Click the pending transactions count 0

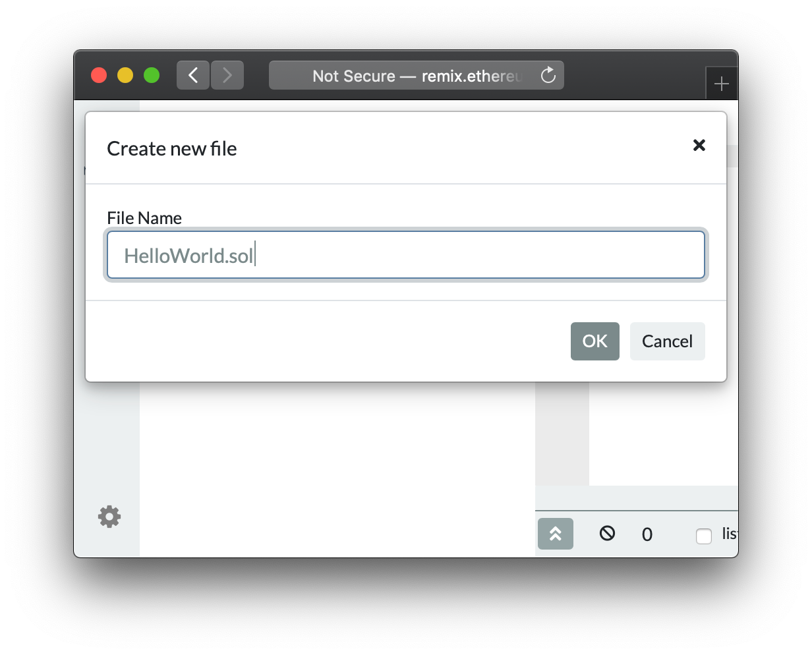tap(647, 534)
